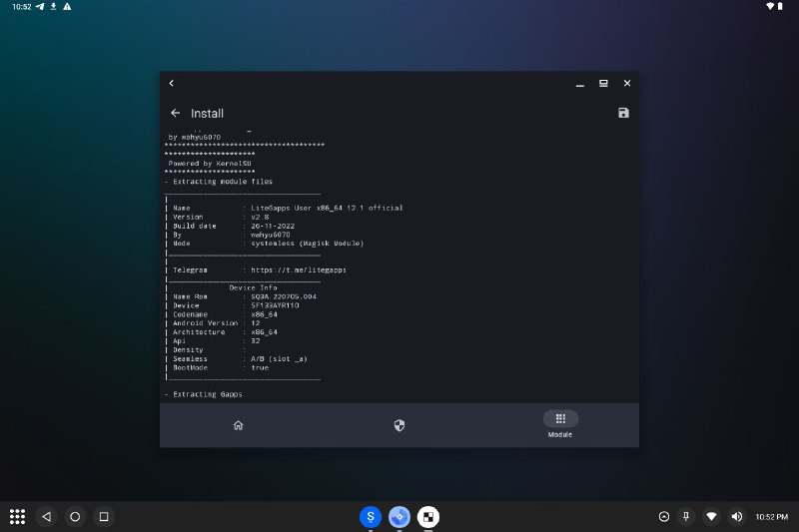Click the warning triangle icon in the status bar
Image resolution: width=799 pixels, height=532 pixels.
point(67,7)
